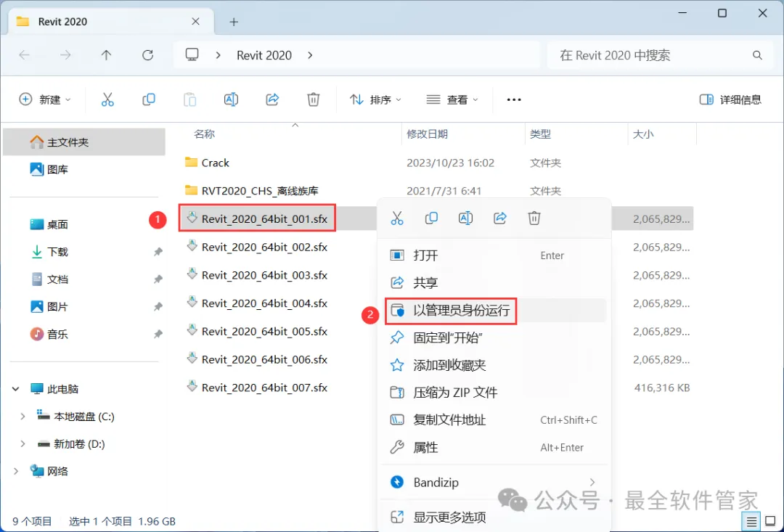
Task: Click the Delete icon in the context menu
Action: coord(534,218)
